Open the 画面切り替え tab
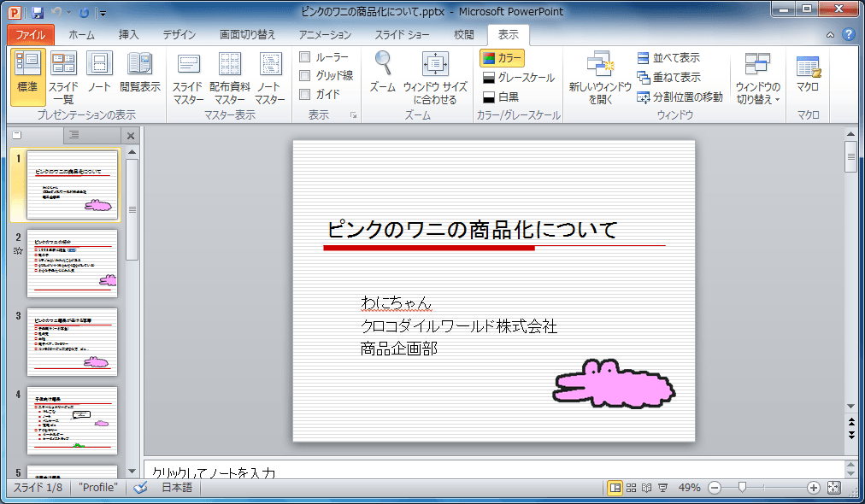Image resolution: width=865 pixels, height=504 pixels. point(247,35)
